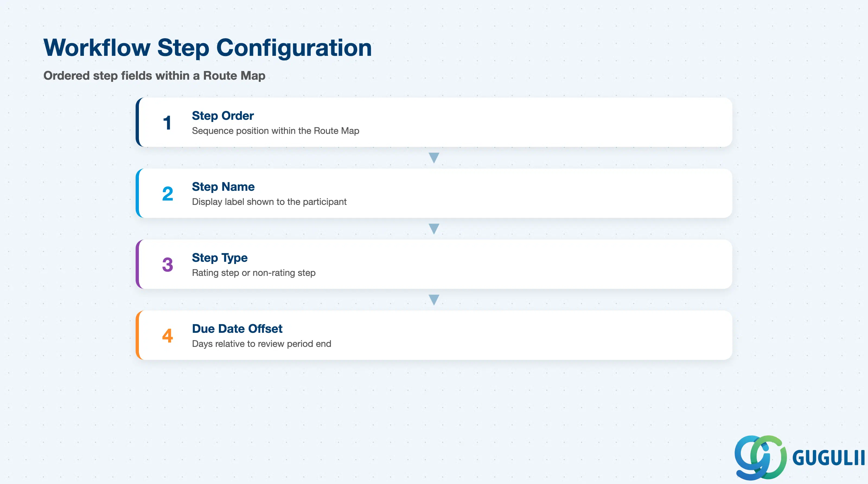Click the subtitle Ordered step fields within a Route Map
The width and height of the screenshot is (868, 484).
154,76
